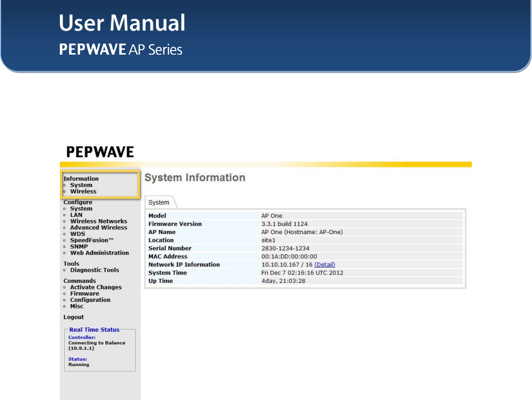Click the Commands section heading
Image resolution: width=532 pixels, height=400 pixels.
[80, 281]
